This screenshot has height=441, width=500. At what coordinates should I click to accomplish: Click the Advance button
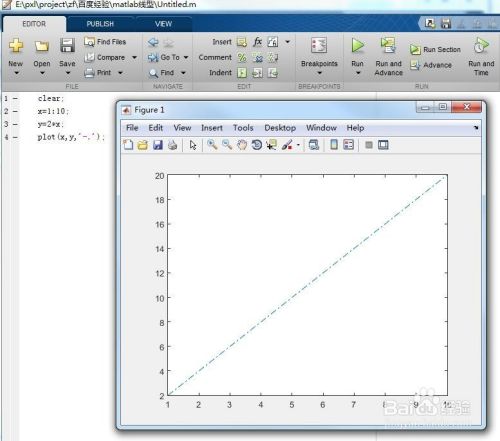click(431, 65)
